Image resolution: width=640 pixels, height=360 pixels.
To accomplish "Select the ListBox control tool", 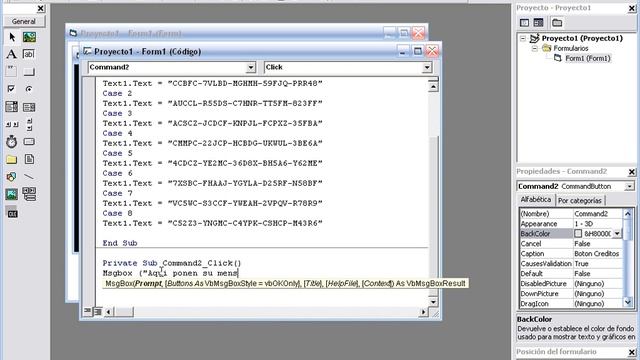I will click(29, 107).
